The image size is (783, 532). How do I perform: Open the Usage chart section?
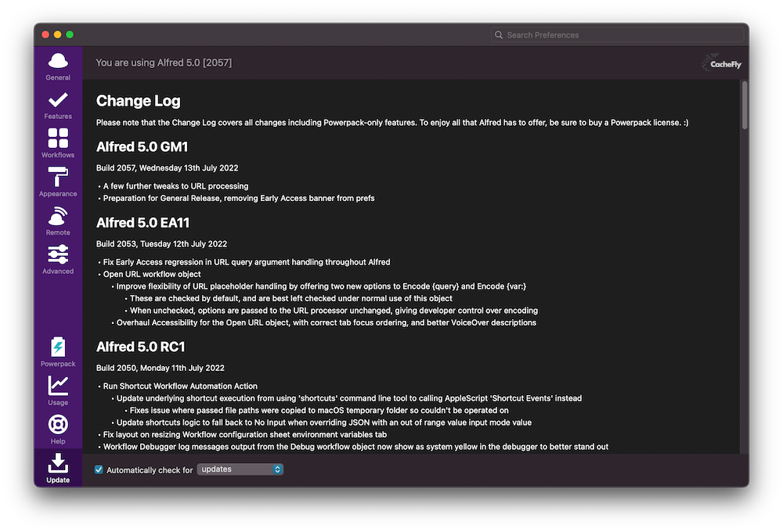(58, 385)
